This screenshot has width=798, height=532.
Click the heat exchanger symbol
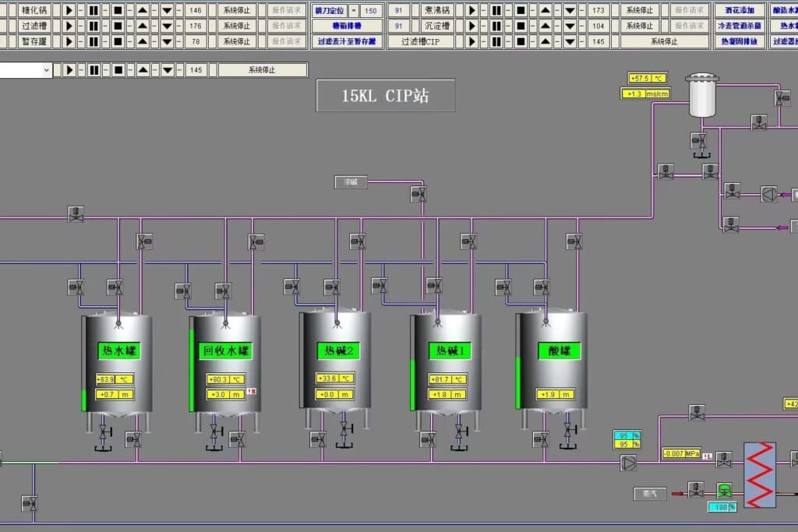tap(760, 474)
